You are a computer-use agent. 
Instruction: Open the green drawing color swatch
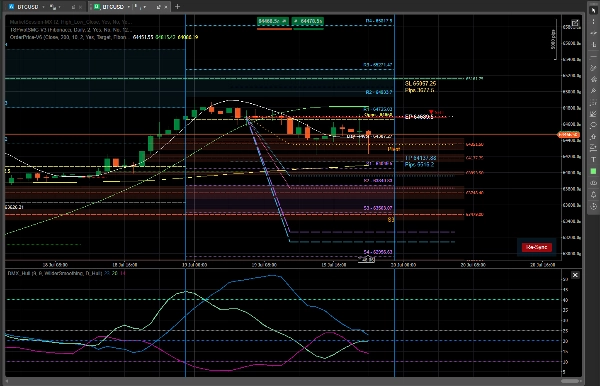tap(593, 171)
